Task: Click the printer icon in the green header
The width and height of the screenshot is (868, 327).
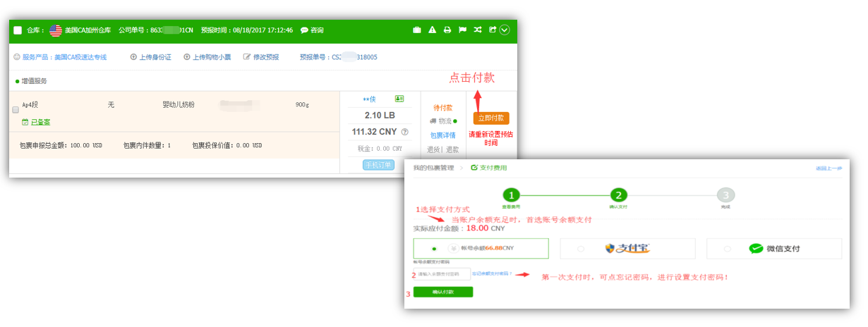Action: pos(447,30)
